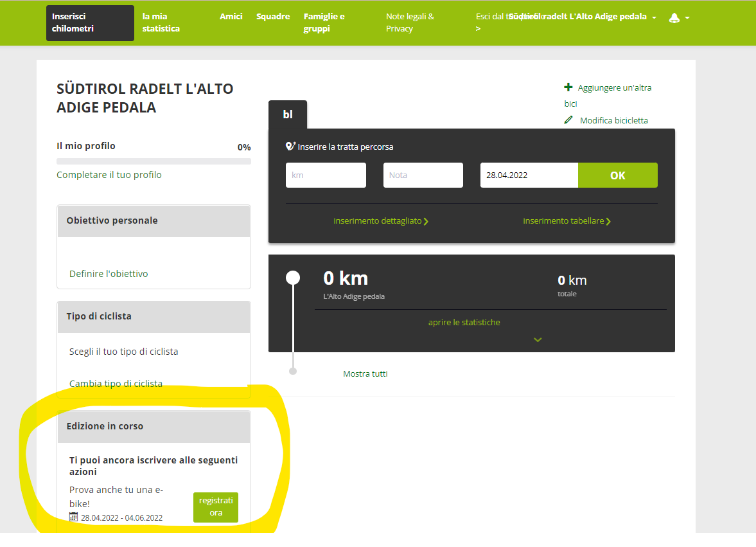
Task: Open the notifications bell icon
Action: click(x=674, y=18)
